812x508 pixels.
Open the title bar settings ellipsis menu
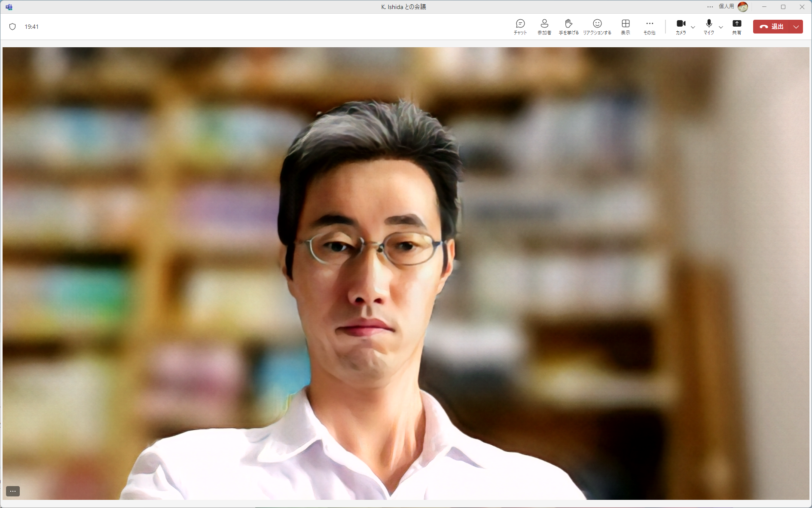(710, 7)
